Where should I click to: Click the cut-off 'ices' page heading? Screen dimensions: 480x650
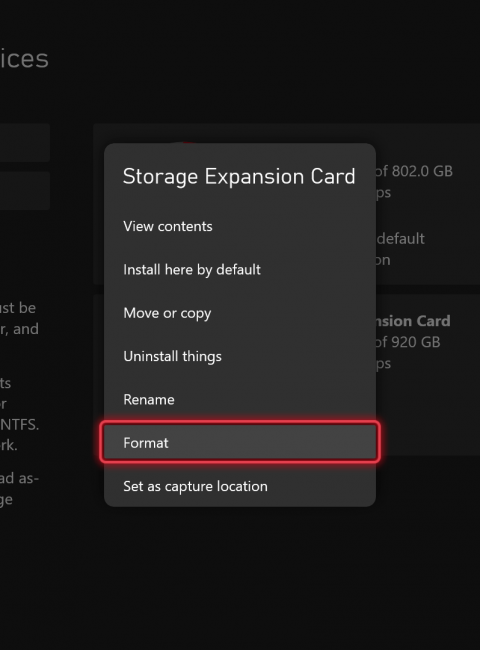coord(24,58)
